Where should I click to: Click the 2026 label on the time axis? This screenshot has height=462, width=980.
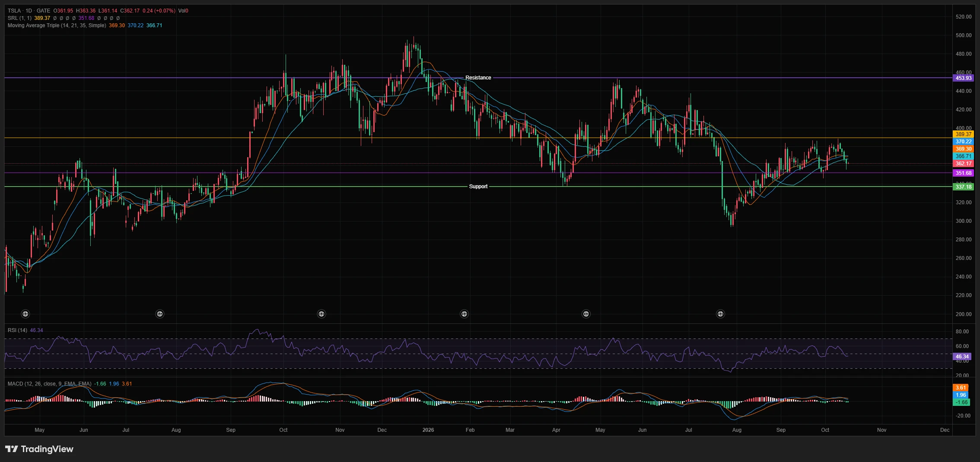[x=428, y=430]
